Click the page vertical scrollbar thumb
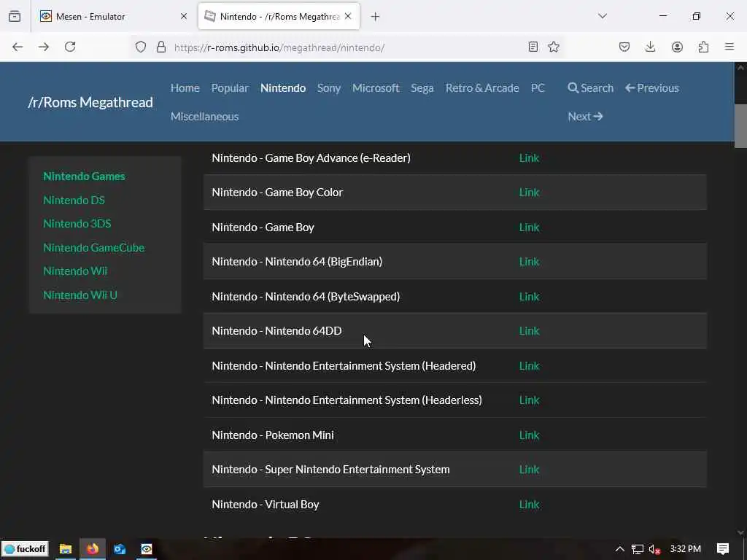747x560 pixels. tap(740, 125)
